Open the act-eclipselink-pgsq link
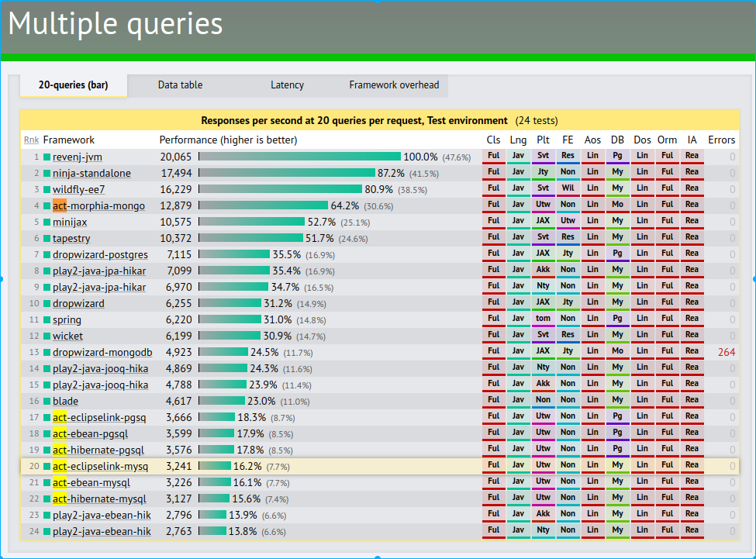This screenshot has width=756, height=559. [99, 418]
